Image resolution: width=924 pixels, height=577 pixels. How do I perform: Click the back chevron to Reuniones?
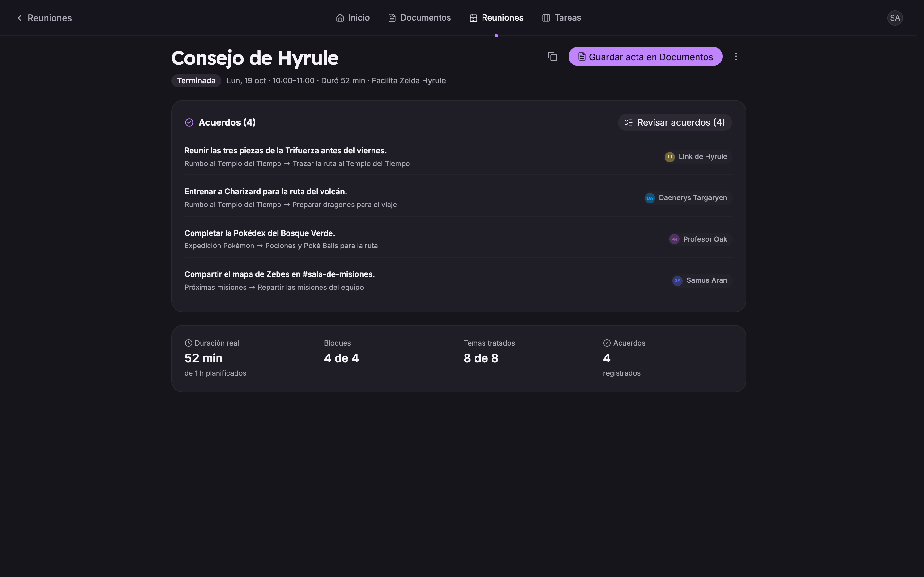[x=20, y=18]
